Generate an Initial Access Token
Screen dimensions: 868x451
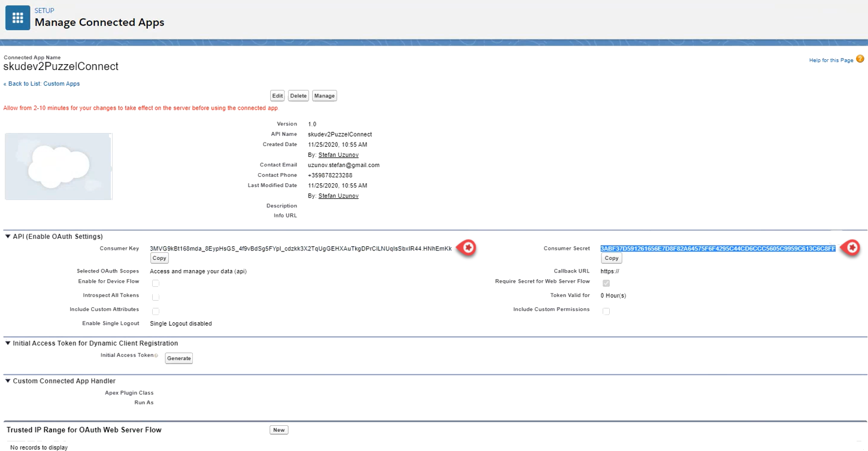tap(179, 358)
